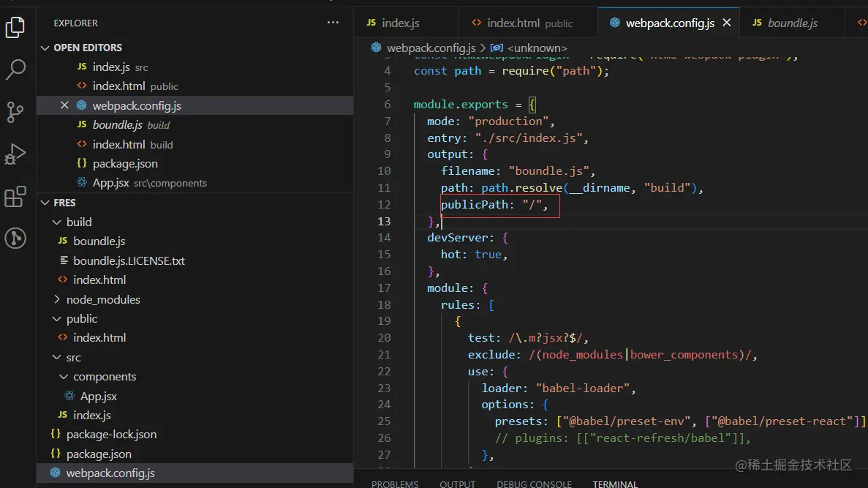868x488 pixels.
Task: Open the Terminal panel tab
Action: click(x=615, y=484)
